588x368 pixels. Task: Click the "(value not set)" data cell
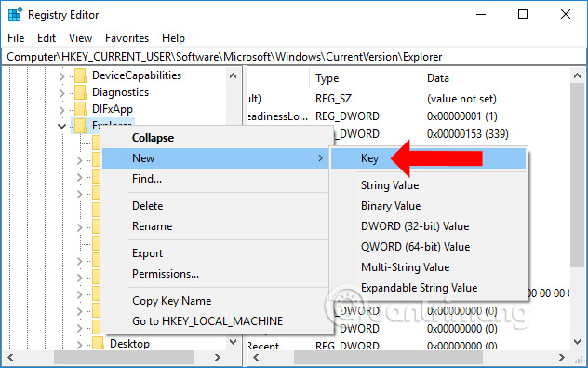(461, 99)
